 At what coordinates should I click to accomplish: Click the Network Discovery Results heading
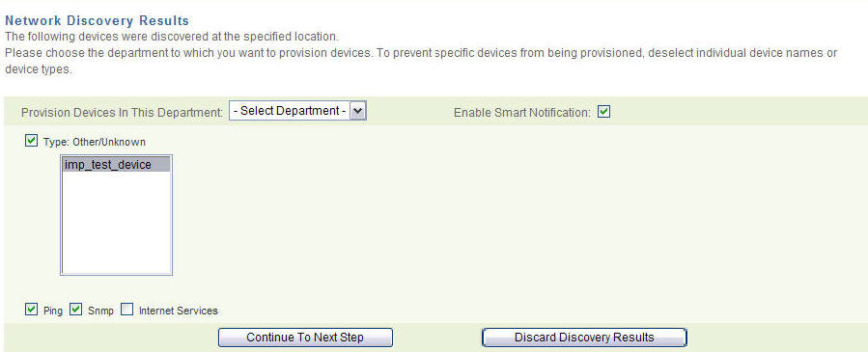97,21
